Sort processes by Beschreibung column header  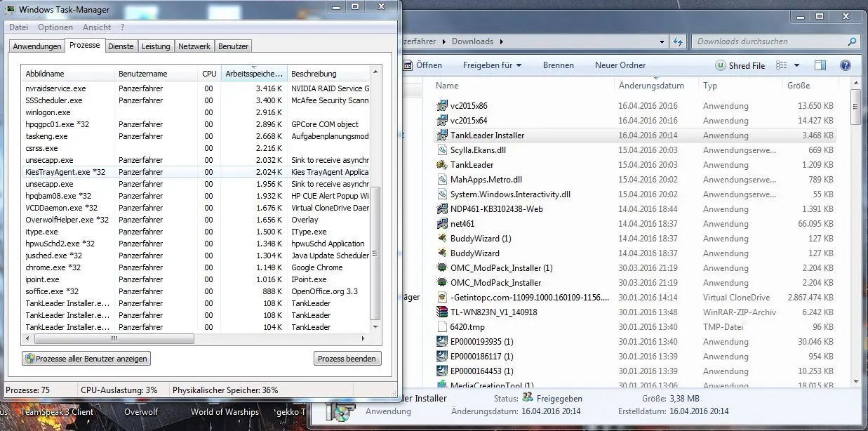328,74
